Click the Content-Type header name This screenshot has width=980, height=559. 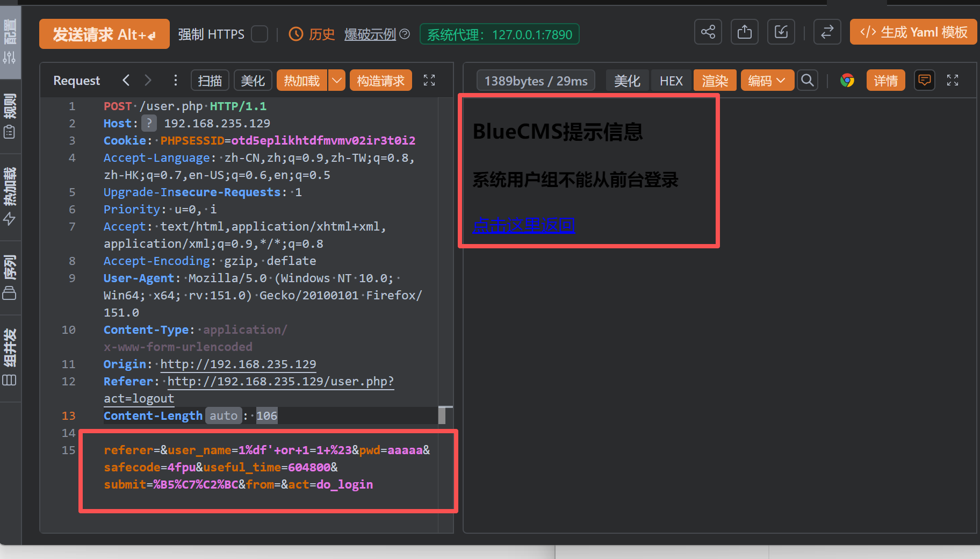point(146,329)
